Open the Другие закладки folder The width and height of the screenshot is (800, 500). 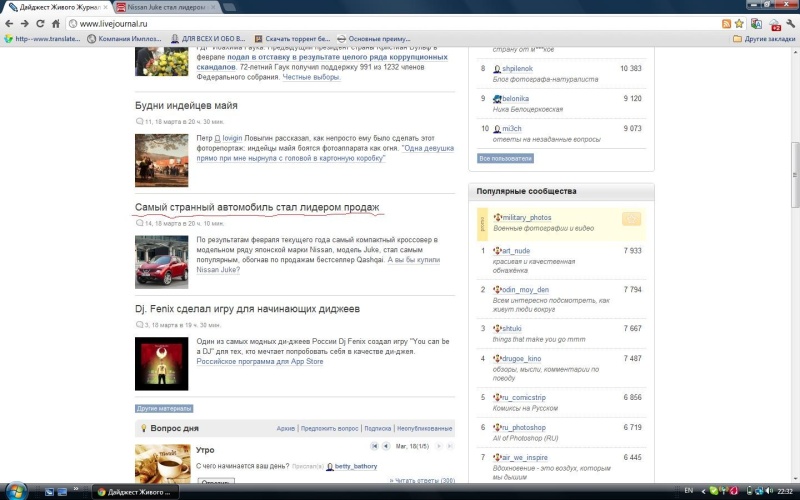point(764,38)
